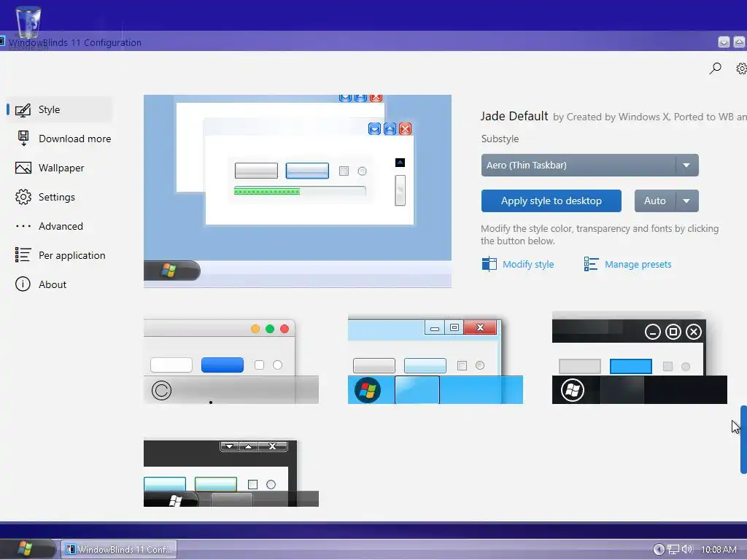
Task: Expand the Auto dropdown arrow
Action: click(x=686, y=201)
